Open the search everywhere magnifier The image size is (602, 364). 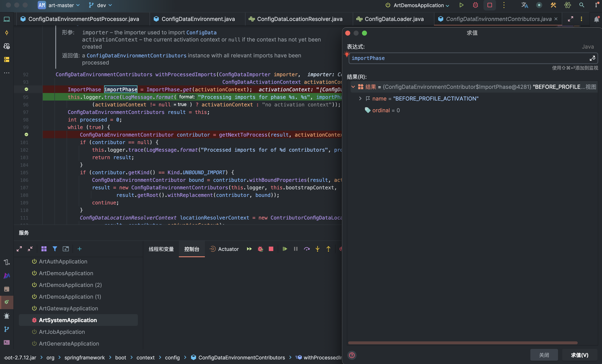[581, 5]
